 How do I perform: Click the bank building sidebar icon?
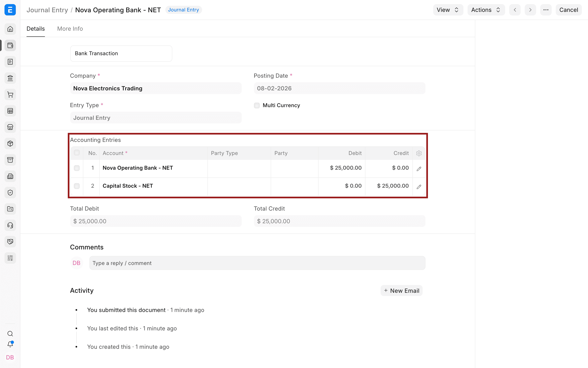(10, 78)
